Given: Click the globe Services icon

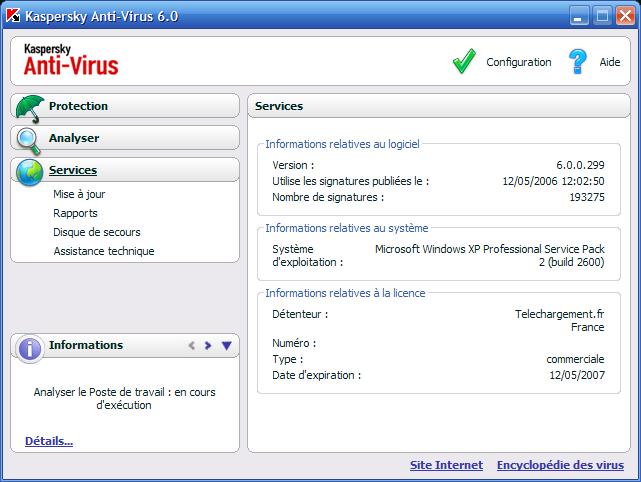Looking at the screenshot, I should tap(29, 172).
